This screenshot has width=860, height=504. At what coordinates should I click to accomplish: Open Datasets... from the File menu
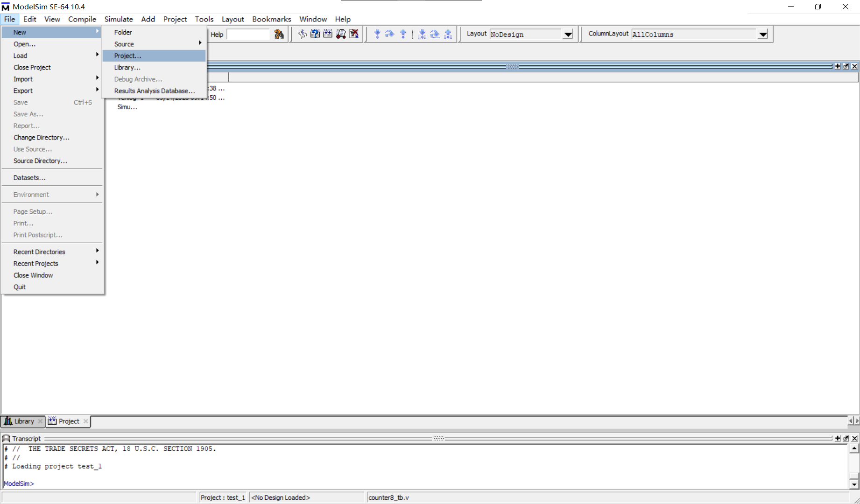pyautogui.click(x=52, y=178)
